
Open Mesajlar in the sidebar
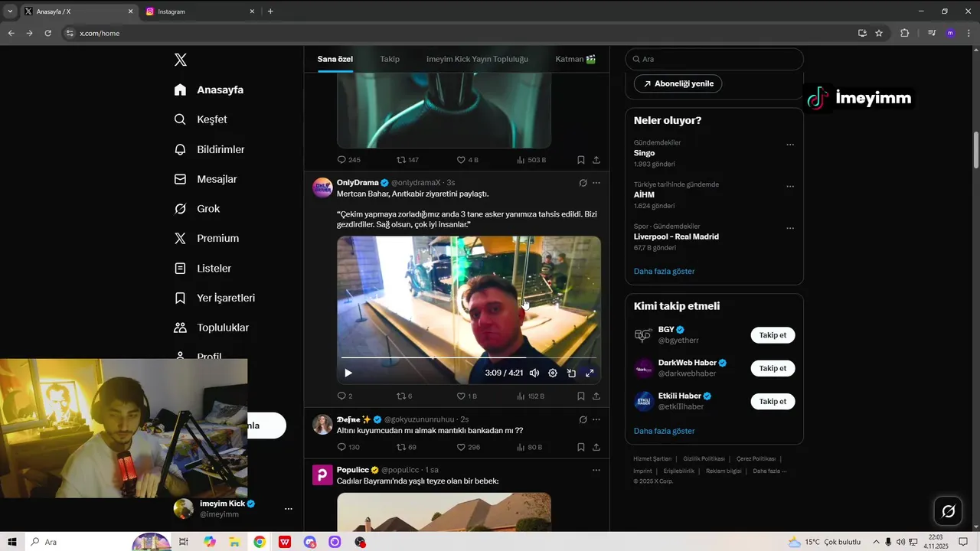tap(205, 179)
